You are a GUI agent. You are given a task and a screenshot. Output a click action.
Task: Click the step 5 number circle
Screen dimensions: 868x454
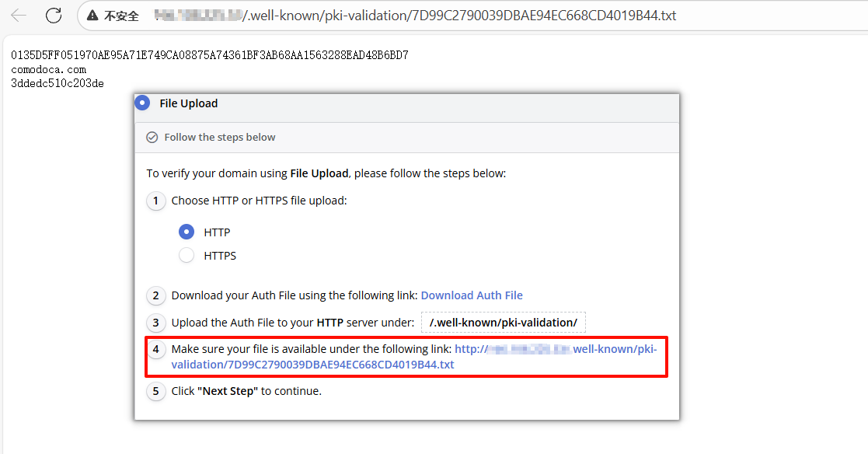[x=156, y=391]
